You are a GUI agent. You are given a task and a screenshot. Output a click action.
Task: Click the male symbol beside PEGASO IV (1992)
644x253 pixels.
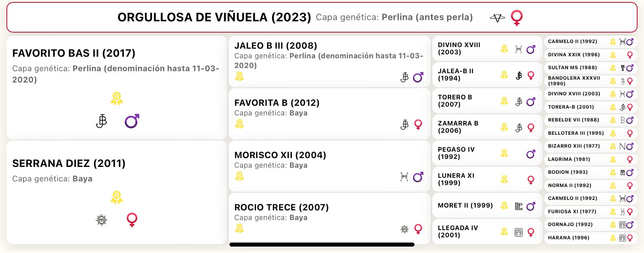[x=531, y=154]
